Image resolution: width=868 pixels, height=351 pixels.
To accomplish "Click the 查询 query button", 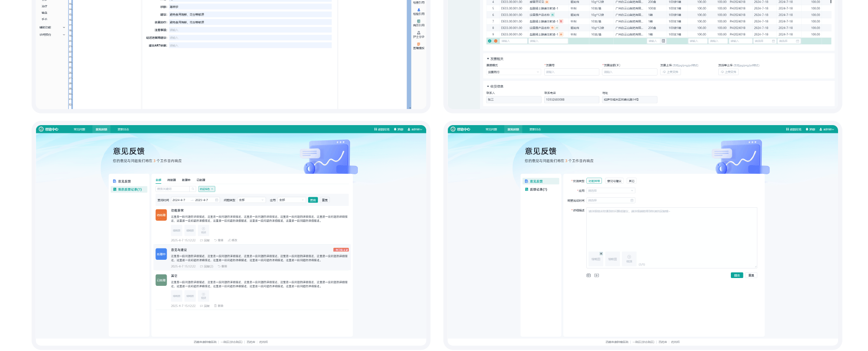I will point(312,200).
